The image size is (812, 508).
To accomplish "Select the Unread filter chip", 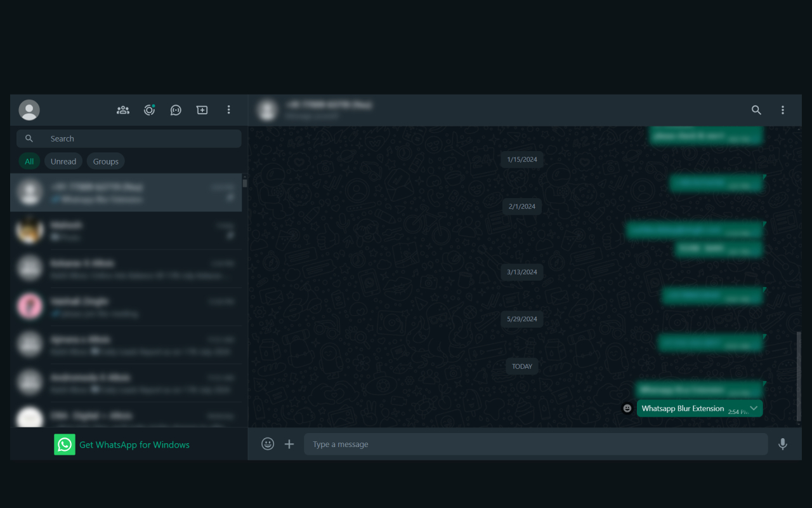I will click(x=63, y=161).
